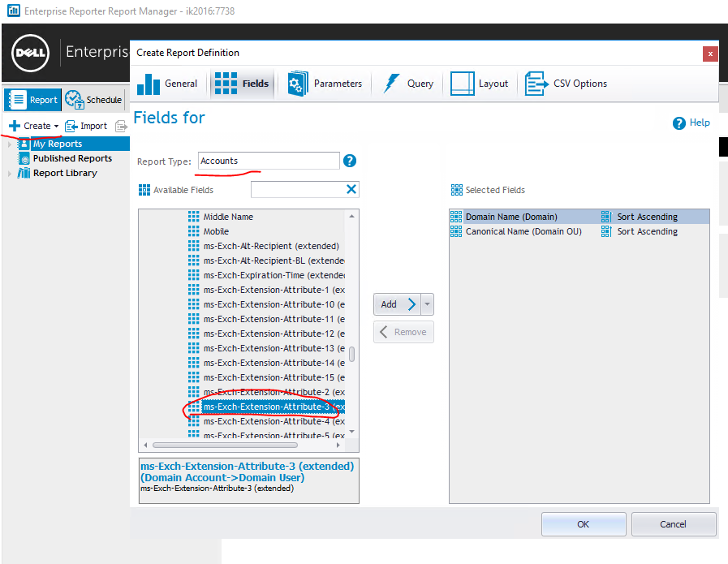The image size is (728, 564).
Task: Click the blue Help question mark icon
Action: click(x=678, y=123)
